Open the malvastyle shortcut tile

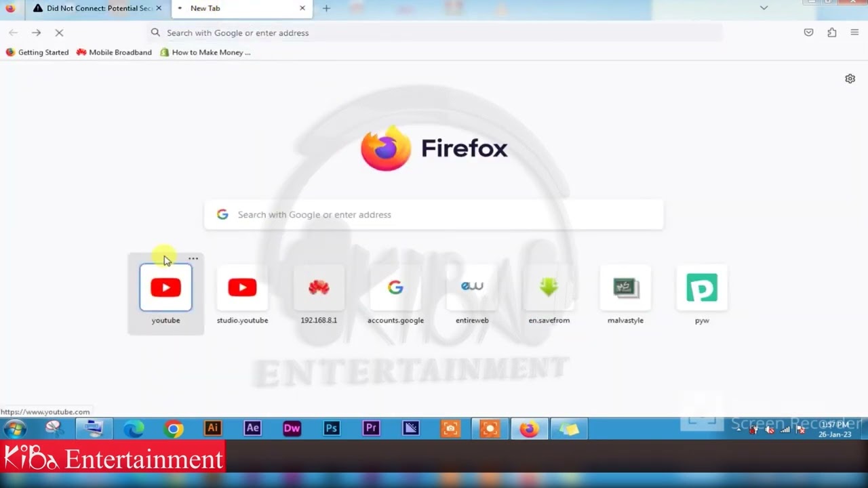pos(625,293)
